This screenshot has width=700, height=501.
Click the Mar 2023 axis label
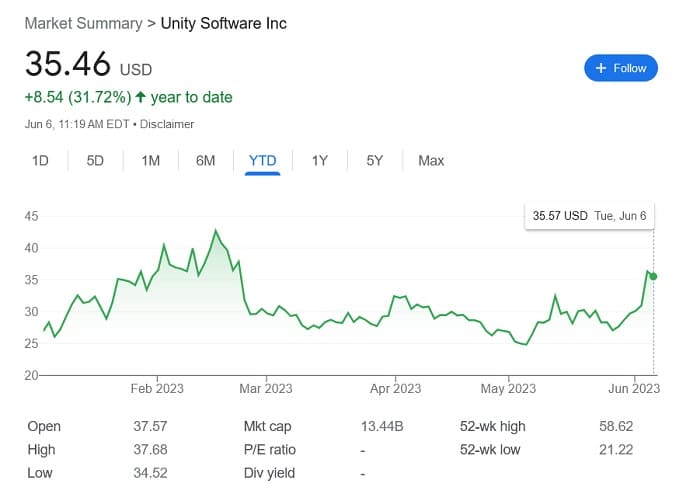(266, 388)
